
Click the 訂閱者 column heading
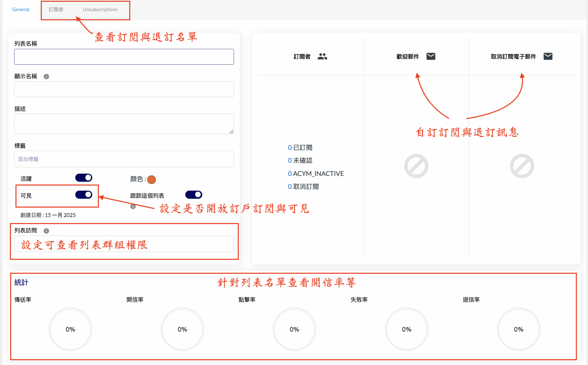(x=302, y=57)
